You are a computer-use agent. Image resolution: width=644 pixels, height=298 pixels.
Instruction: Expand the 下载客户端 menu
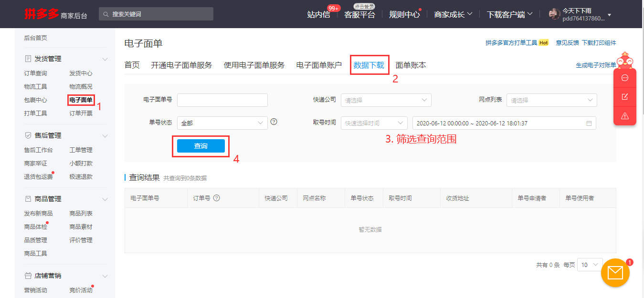(x=509, y=14)
